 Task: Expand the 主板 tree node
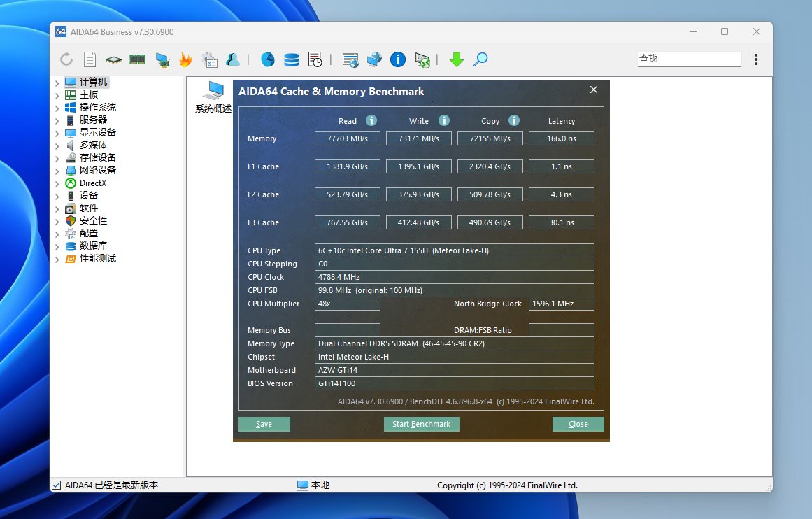click(x=57, y=95)
